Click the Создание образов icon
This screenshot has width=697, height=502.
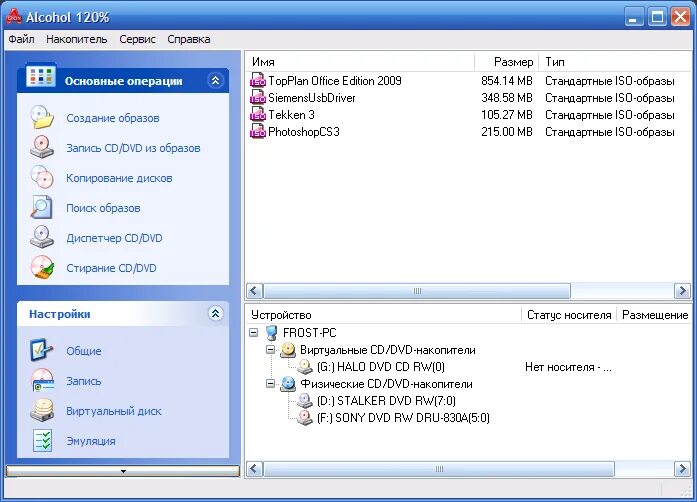click(42, 117)
